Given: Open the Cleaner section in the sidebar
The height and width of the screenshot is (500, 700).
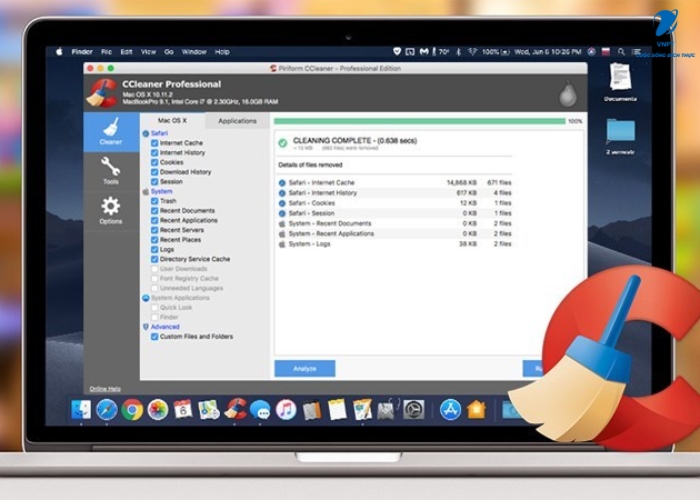Looking at the screenshot, I should [111, 132].
